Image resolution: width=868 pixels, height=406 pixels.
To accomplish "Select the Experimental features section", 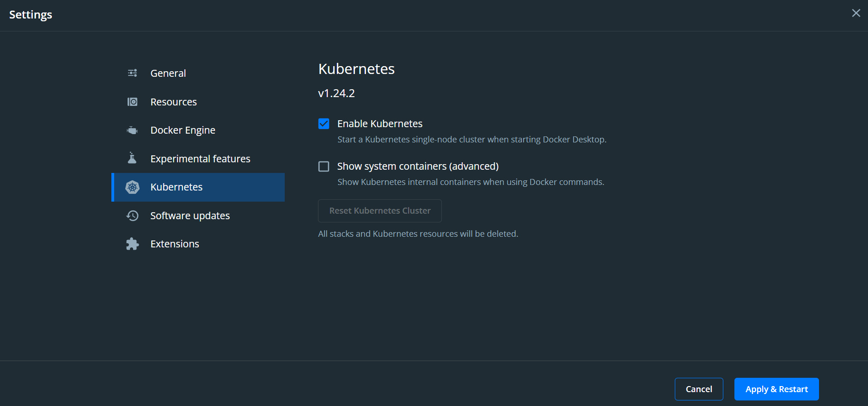I will pyautogui.click(x=200, y=158).
